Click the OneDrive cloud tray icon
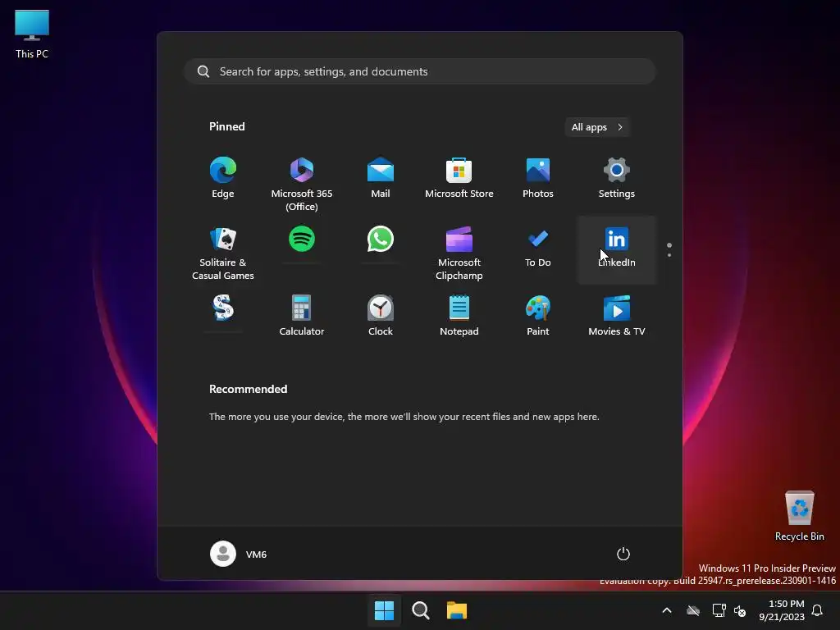Viewport: 840px width, 630px height. click(x=693, y=610)
